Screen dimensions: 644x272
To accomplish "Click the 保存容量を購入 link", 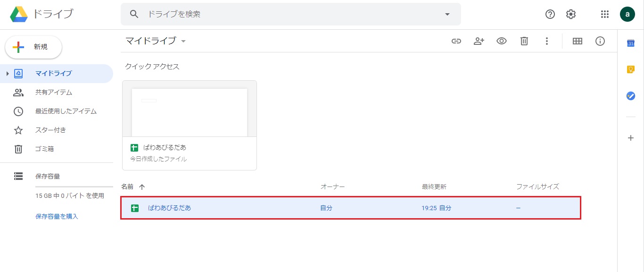I will pos(57,216).
